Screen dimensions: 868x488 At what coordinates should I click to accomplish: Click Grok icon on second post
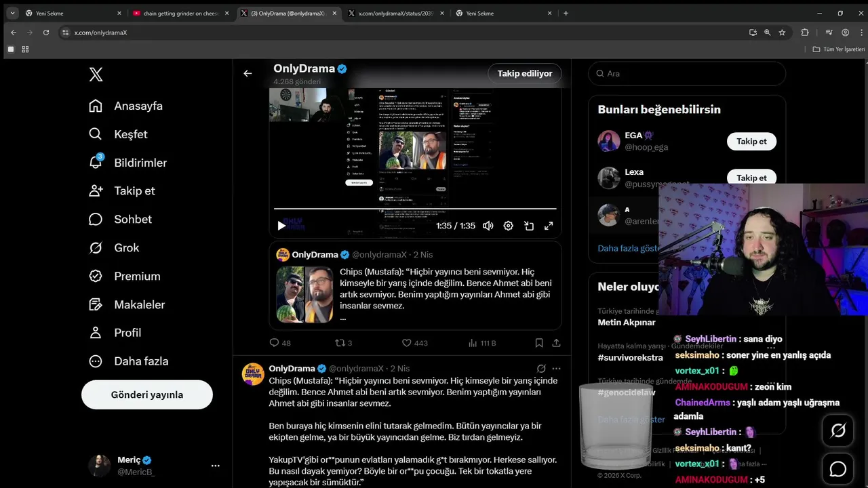pyautogui.click(x=541, y=369)
